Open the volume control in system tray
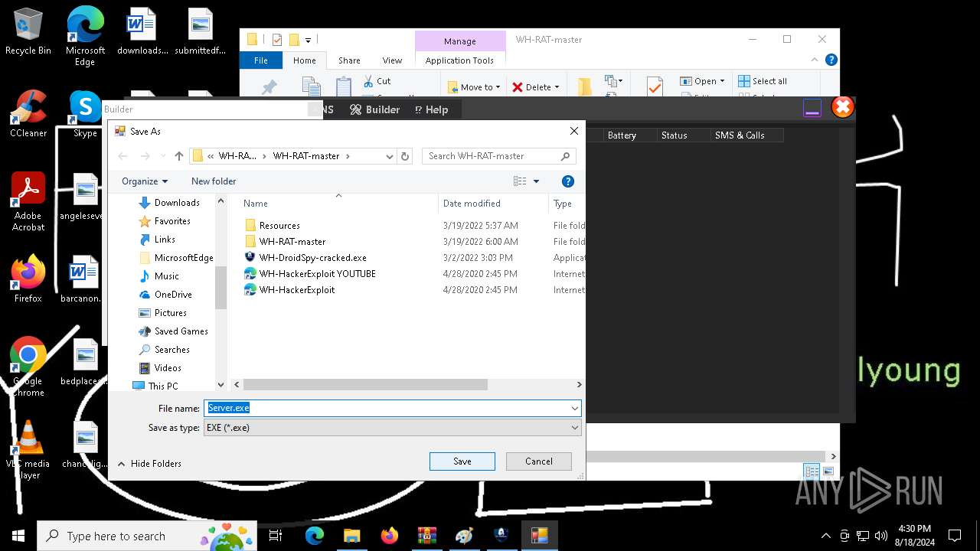This screenshot has width=980, height=551. coord(880,536)
